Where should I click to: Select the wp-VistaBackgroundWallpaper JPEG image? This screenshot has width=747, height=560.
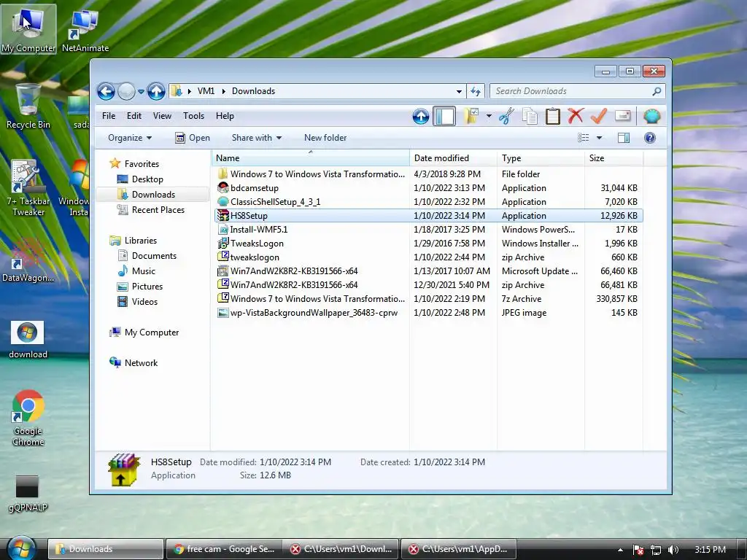(x=428, y=313)
